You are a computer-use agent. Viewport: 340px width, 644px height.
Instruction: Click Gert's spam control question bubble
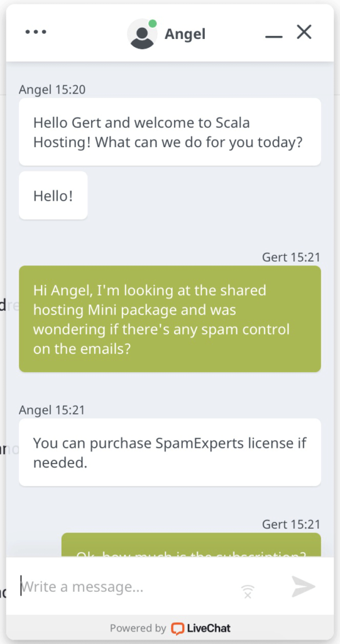pyautogui.click(x=170, y=319)
